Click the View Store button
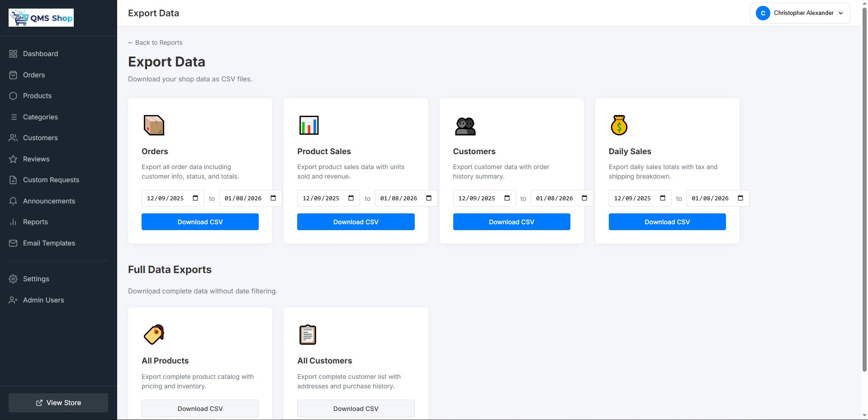Screen dimensions: 868x420 [58, 402]
